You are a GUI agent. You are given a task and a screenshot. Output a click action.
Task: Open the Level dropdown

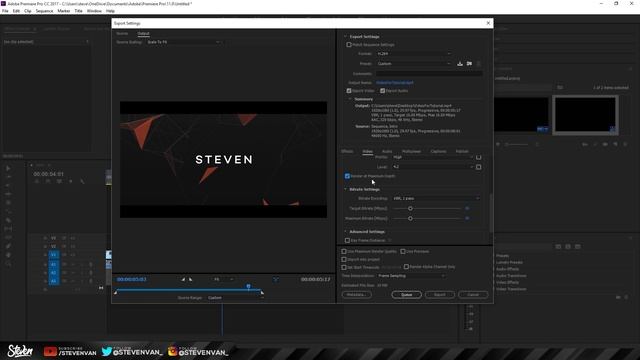433,167
